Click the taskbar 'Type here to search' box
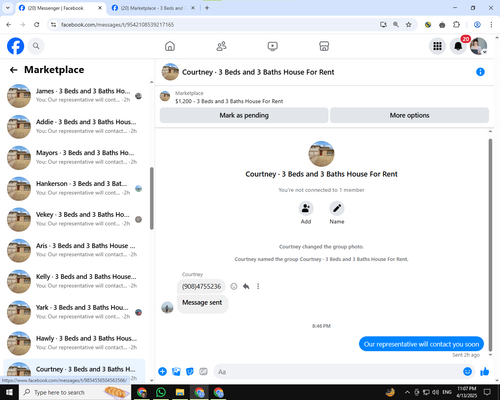 (x=75, y=392)
